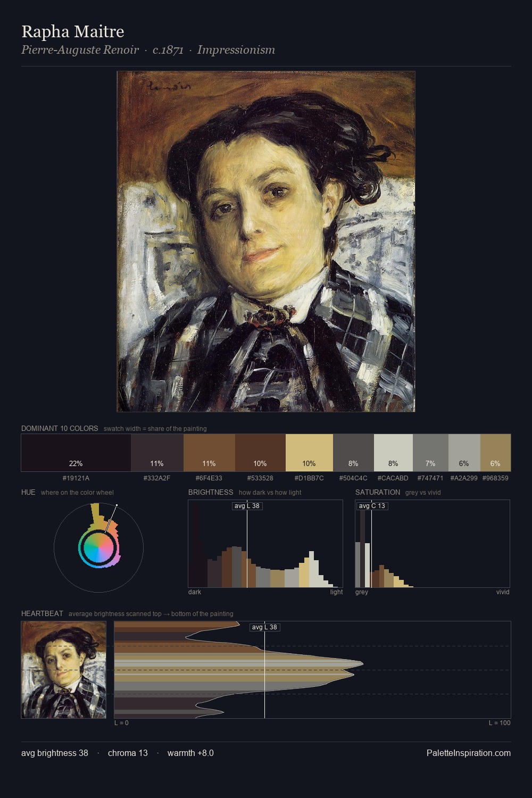Click the #19121A dark swatch (22%)
The width and height of the screenshot is (532, 798).
(76, 453)
